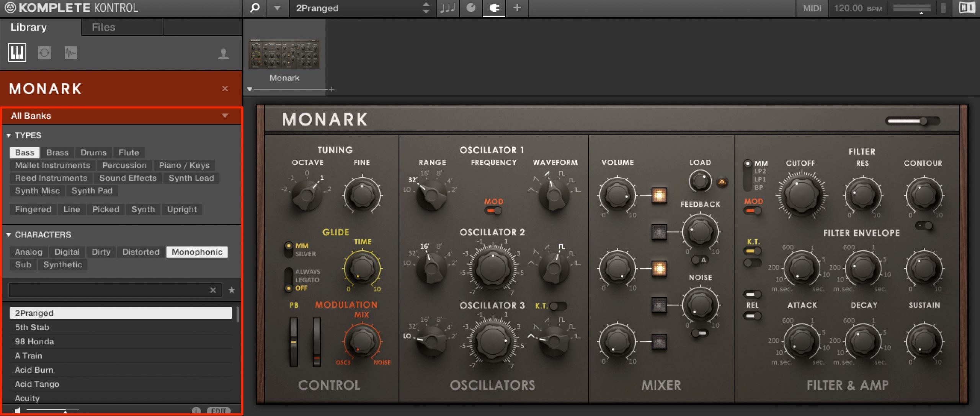
Task: Toggle the upper filter K.T. switch
Action: pyautogui.click(x=753, y=251)
